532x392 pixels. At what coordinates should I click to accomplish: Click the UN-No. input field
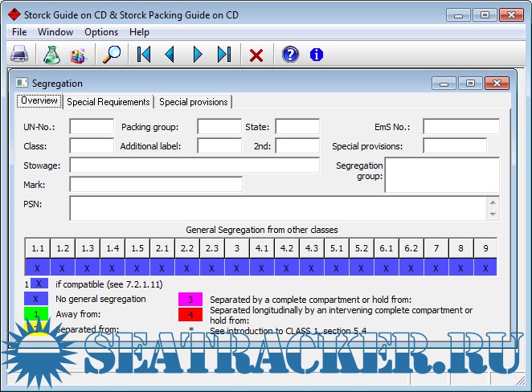click(x=92, y=127)
